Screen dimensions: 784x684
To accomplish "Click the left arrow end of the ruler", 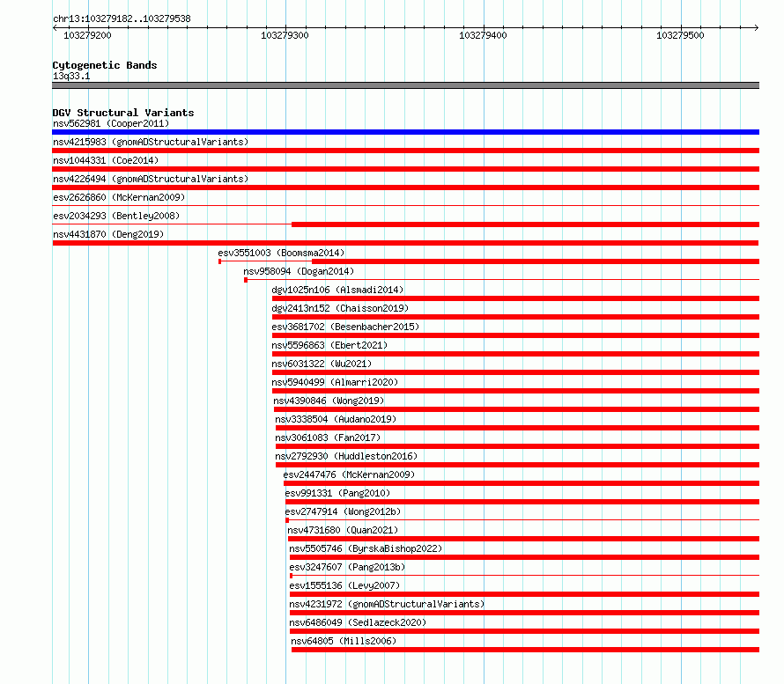I will (x=55, y=27).
